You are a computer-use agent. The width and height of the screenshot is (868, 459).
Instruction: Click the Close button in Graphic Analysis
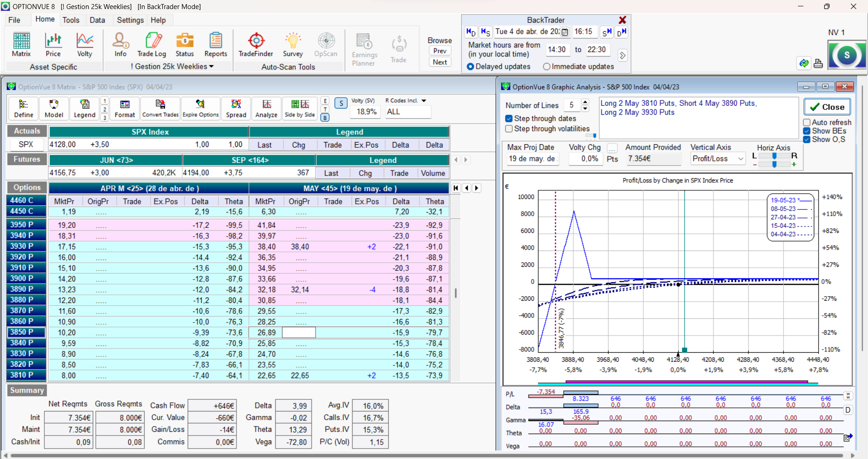(x=827, y=107)
